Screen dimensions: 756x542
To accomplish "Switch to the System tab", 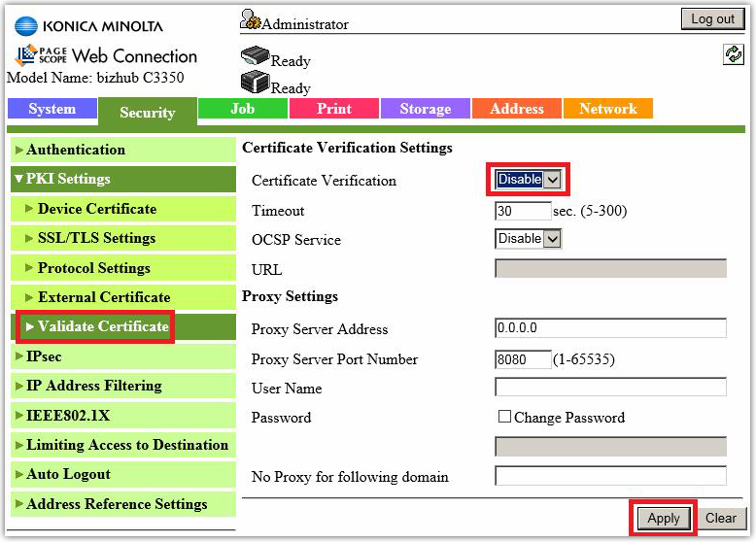I will pos(52,109).
